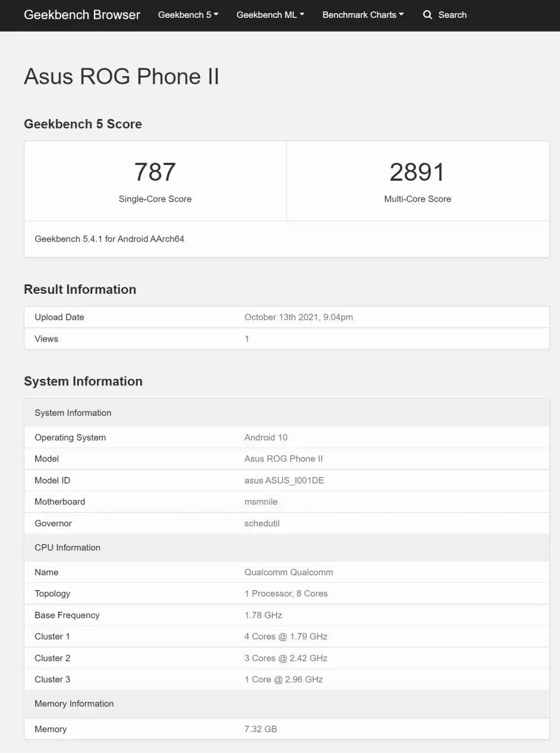Click the Multi-Core Score label
Viewport: 560px width, 753px height.
click(417, 199)
